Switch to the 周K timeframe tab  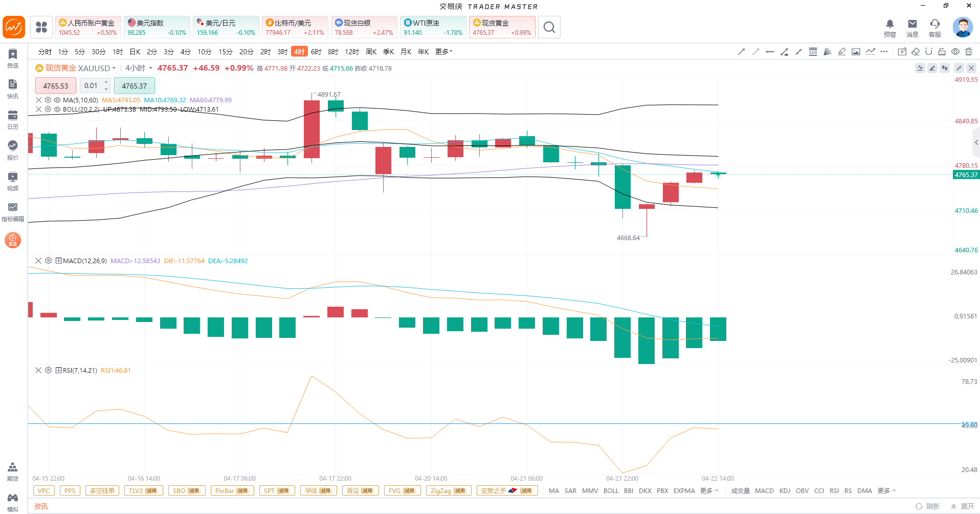(371, 52)
